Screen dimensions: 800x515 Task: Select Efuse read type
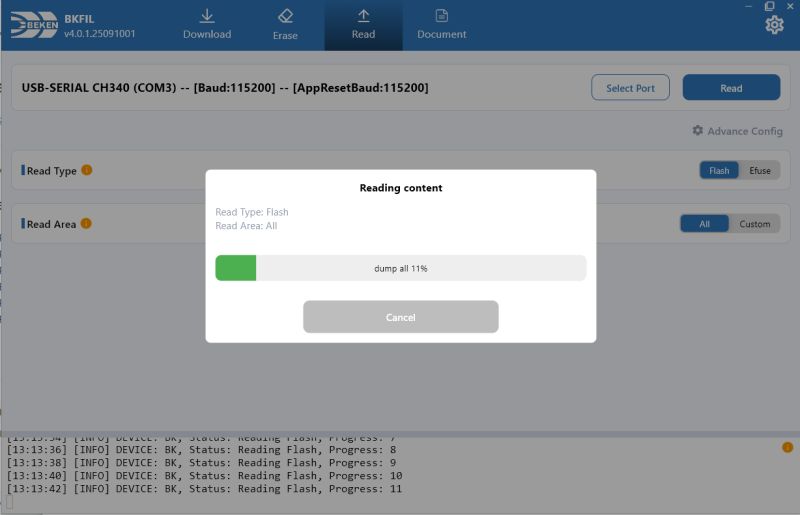tap(760, 170)
